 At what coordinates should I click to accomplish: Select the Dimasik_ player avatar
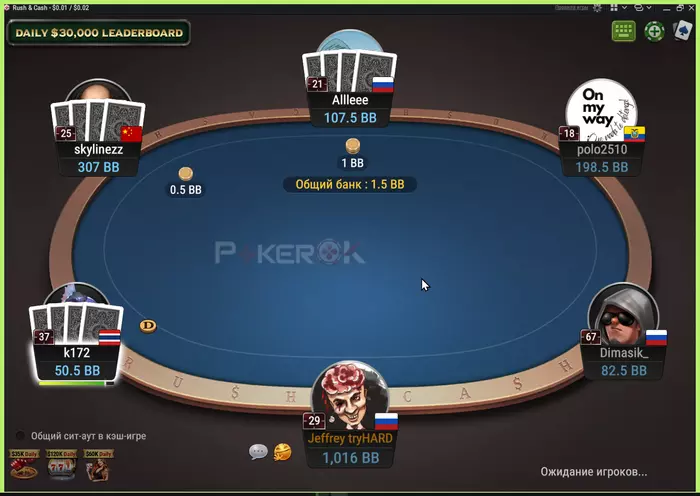pyautogui.click(x=623, y=315)
